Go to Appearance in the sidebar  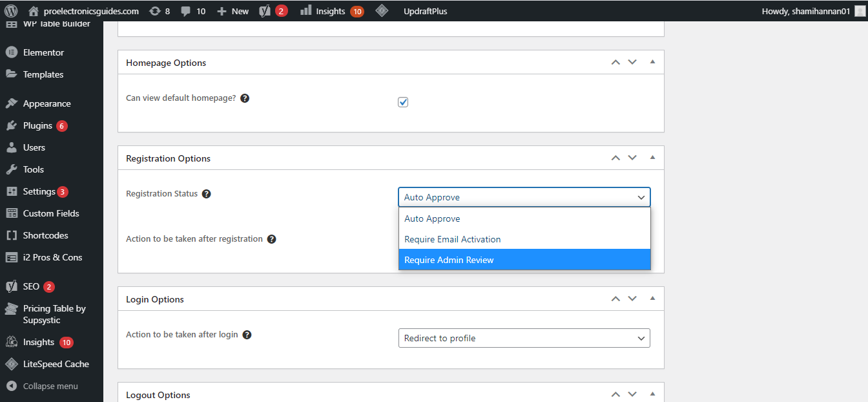click(46, 103)
